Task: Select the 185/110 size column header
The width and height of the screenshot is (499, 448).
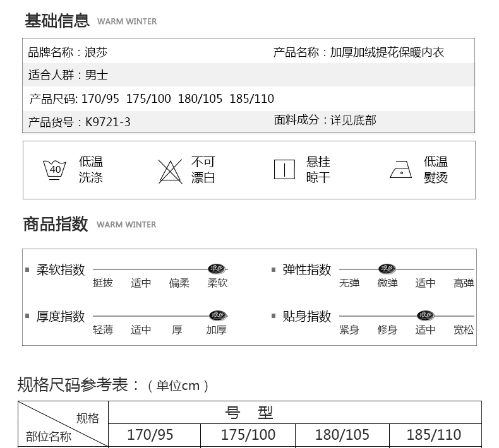Action: [434, 435]
